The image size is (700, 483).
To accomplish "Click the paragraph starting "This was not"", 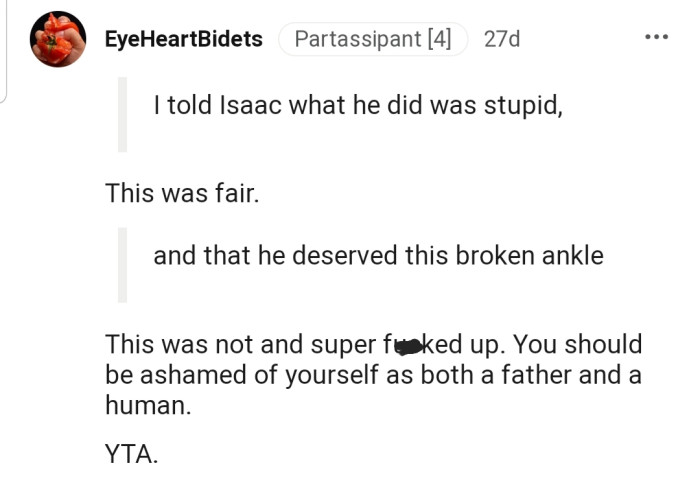I will 373,374.
